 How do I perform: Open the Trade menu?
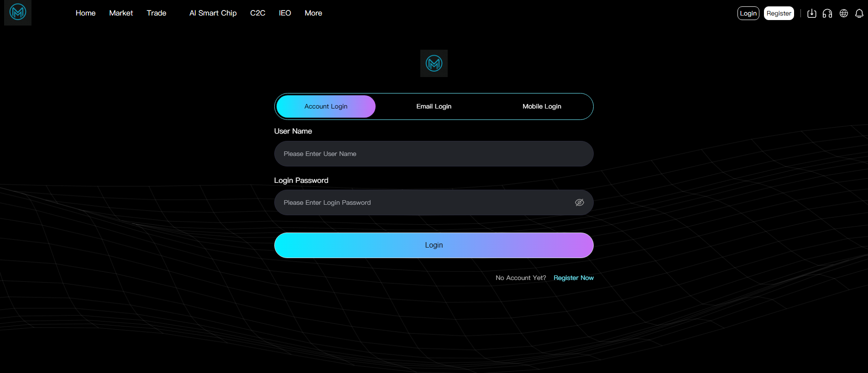pos(157,13)
